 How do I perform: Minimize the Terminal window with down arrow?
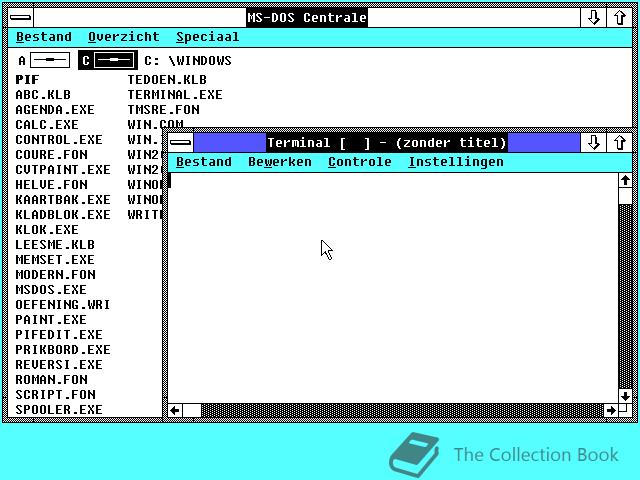(593, 142)
